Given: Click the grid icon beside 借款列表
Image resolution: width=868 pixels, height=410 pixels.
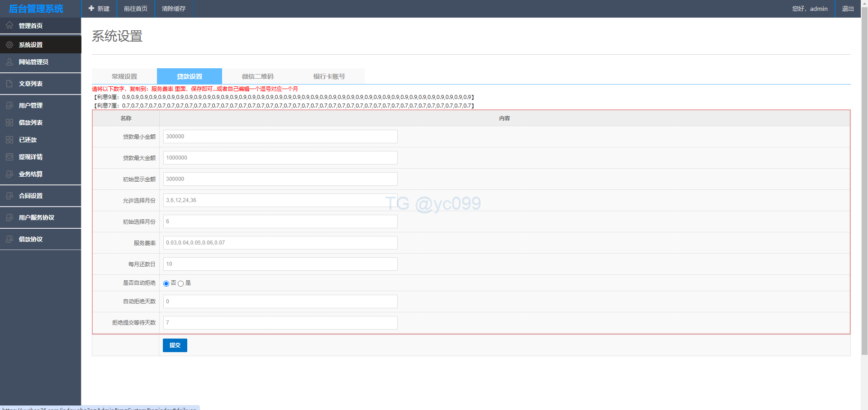Looking at the screenshot, I should pos(9,123).
